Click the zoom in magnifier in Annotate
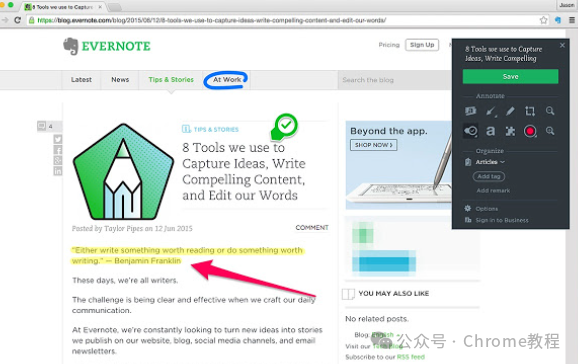Viewport: 578px width, 364px height. pyautogui.click(x=550, y=131)
